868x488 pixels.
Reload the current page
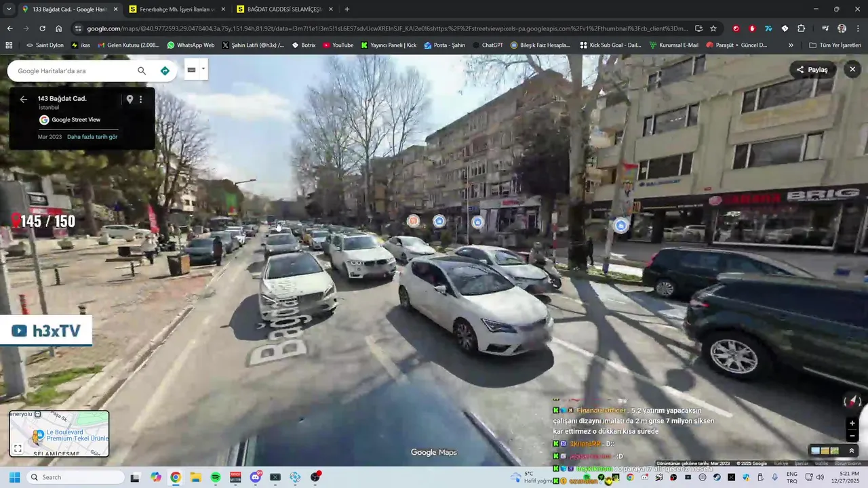[42, 28]
